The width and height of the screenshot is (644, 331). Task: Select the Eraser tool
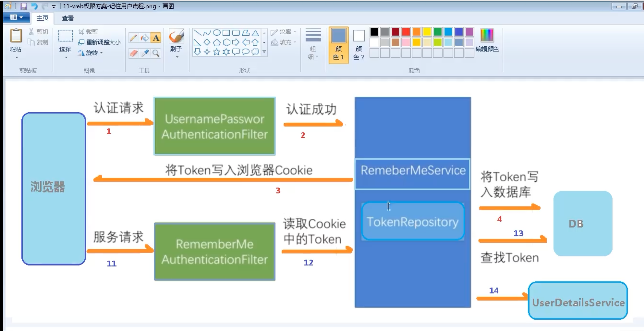133,53
